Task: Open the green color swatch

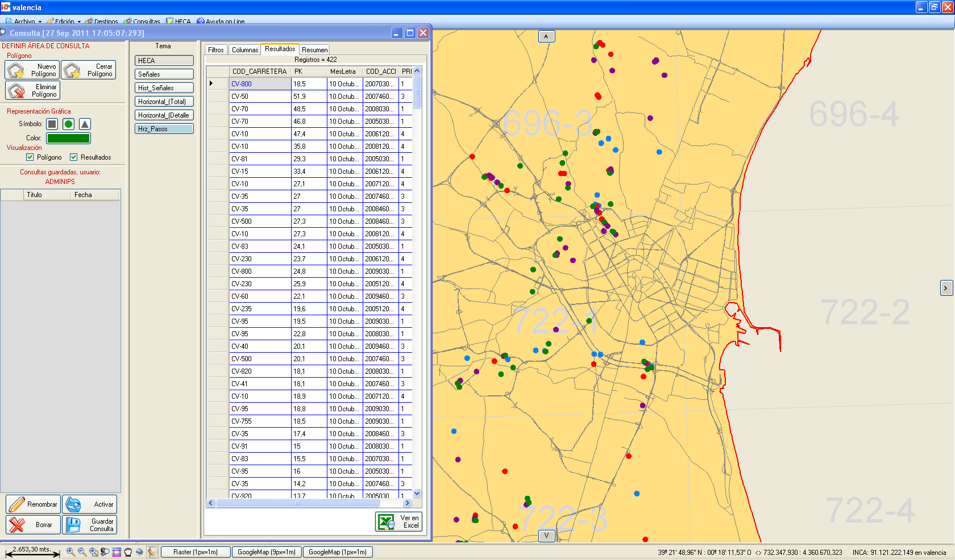Action: coord(68,138)
